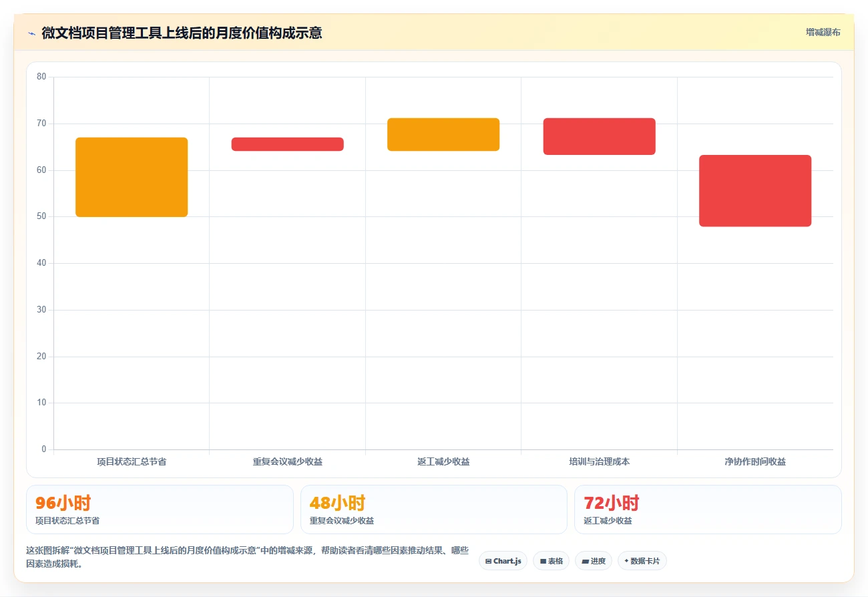Viewport: 868px width, 597px height.
Task: Select the 数据卡片 tag chip
Action: pyautogui.click(x=642, y=561)
